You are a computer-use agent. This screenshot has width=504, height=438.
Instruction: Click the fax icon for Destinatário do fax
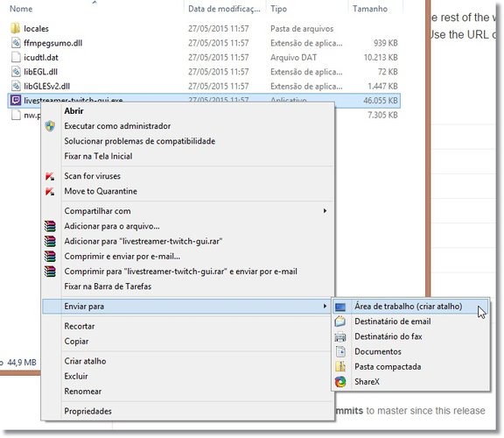pos(340,336)
